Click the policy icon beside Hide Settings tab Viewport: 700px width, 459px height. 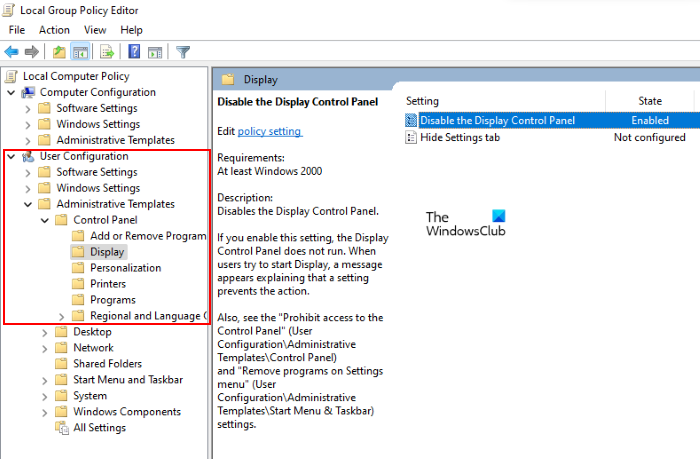click(x=410, y=137)
